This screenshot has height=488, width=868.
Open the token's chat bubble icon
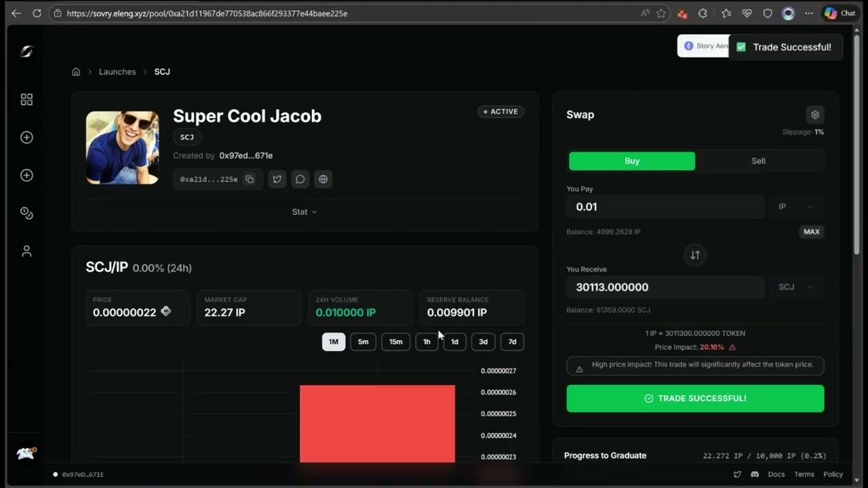[300, 179]
